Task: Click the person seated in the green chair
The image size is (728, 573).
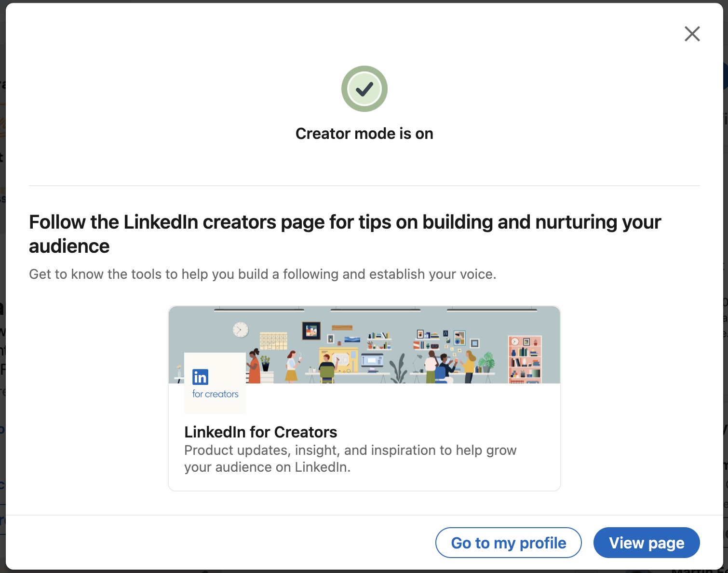Action: 327,369
